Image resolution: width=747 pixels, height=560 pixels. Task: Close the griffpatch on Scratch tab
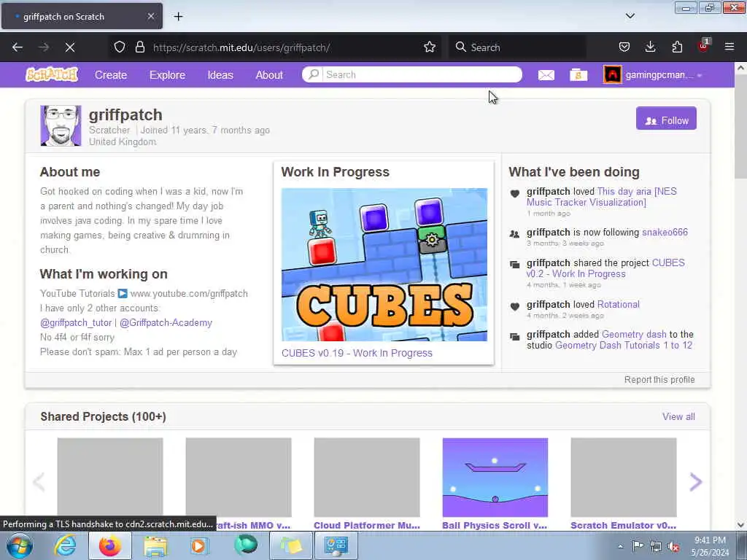click(150, 16)
